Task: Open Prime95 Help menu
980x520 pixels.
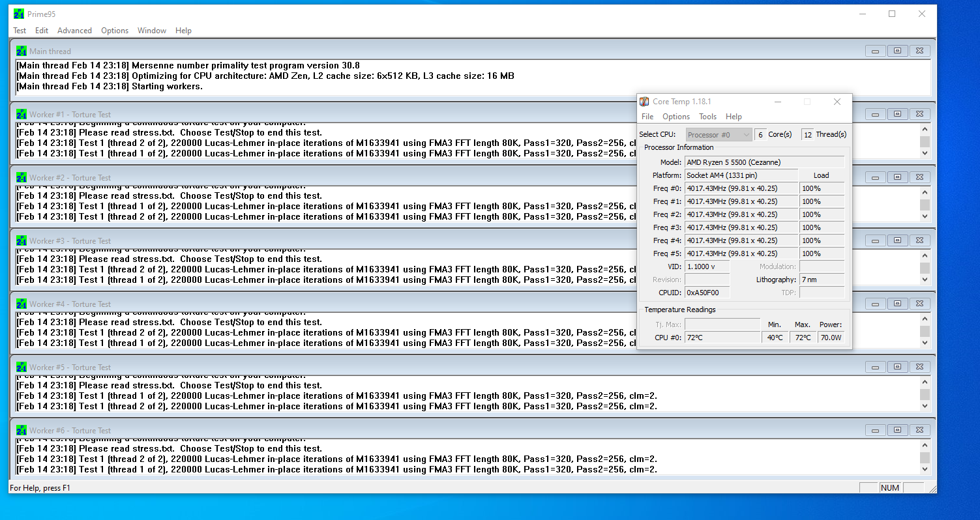Action: (183, 31)
